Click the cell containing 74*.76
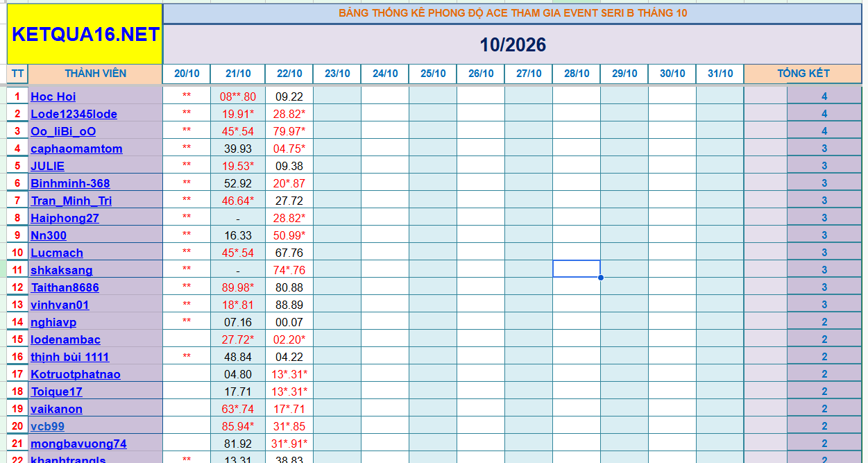Screen dimensions: 868x463 289,270
